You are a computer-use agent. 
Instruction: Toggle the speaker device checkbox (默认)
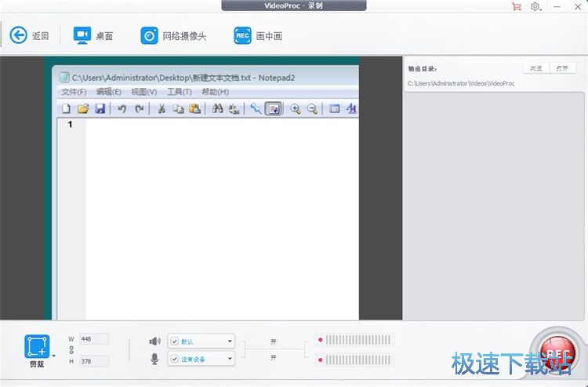[175, 341]
